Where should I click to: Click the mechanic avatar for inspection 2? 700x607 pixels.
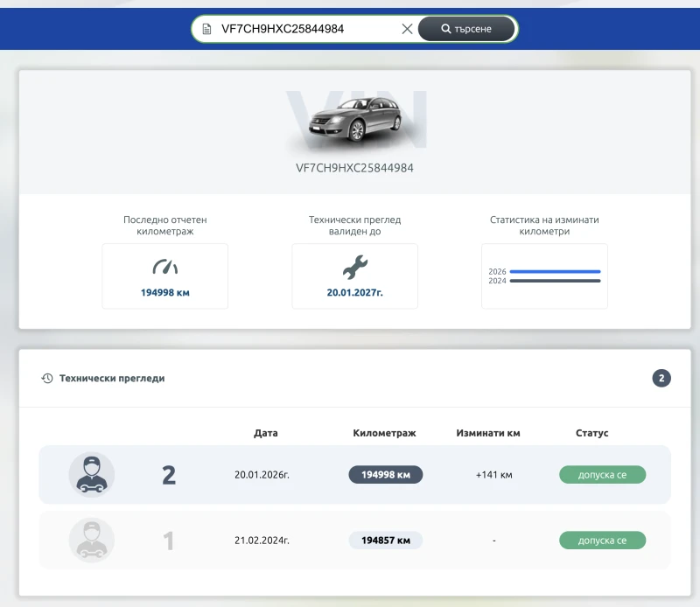(91, 474)
